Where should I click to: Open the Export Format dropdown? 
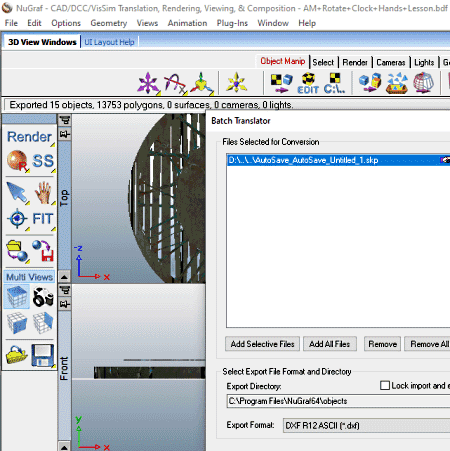(x=366, y=425)
